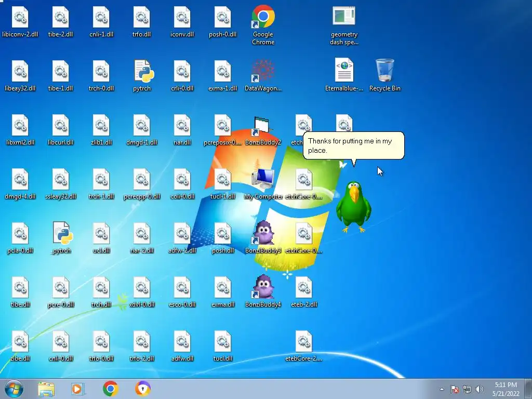Select the libiconv-2.dll file icon
532x399 pixels.
[x=20, y=22]
